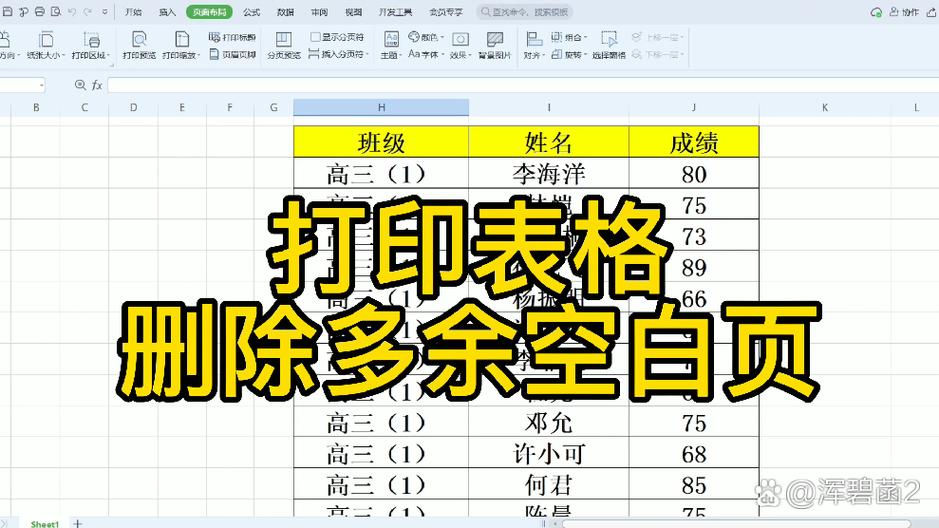Open the 对齐 align dropdown
Screen dimensions: 939x528
533,45
